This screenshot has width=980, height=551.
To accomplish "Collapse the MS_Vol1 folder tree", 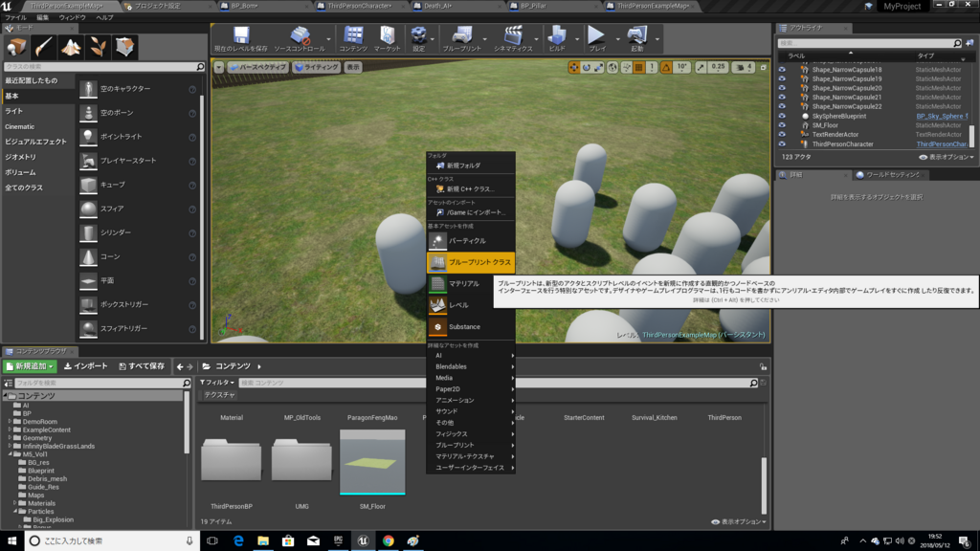I will pyautogui.click(x=11, y=454).
